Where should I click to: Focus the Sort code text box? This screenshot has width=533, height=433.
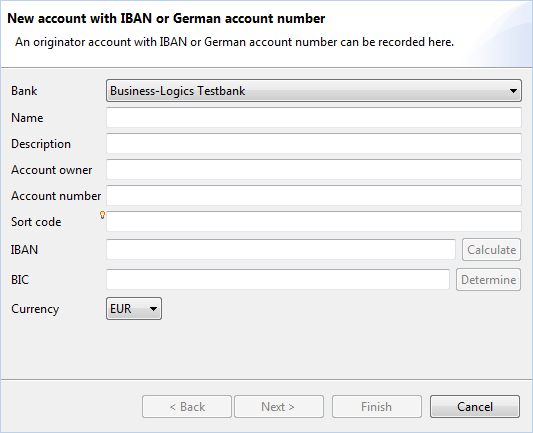pyautogui.click(x=314, y=222)
